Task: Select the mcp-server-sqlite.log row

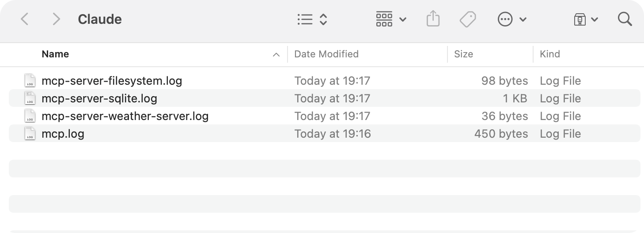Action: [324, 98]
